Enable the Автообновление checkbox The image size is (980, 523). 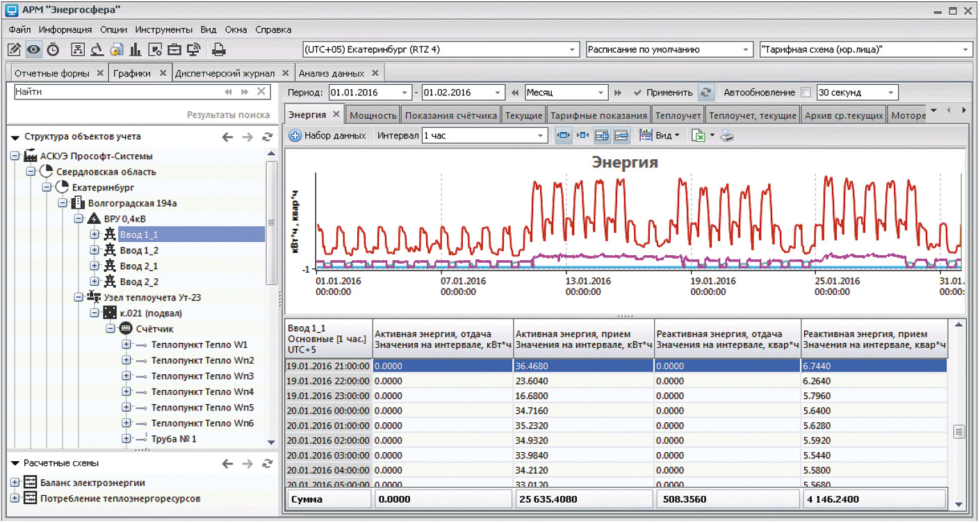806,92
